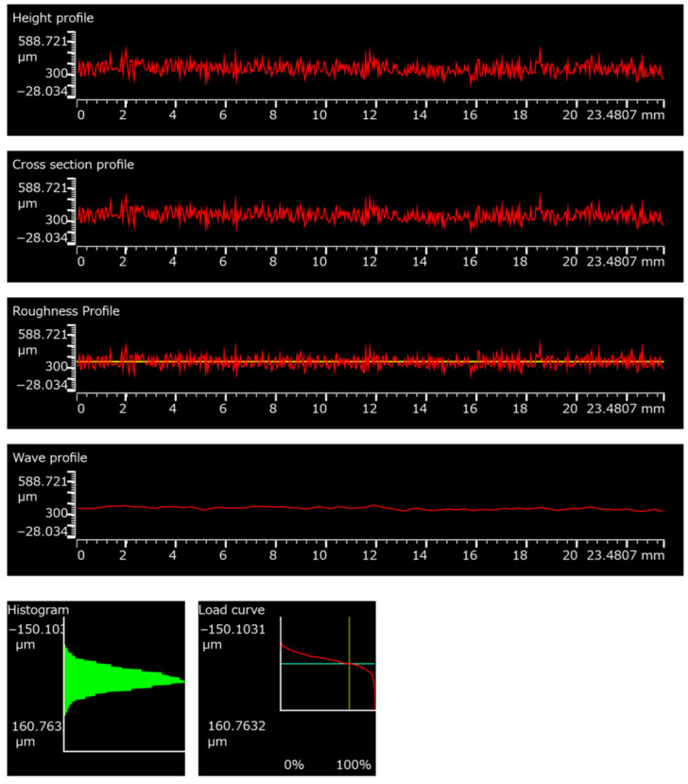Click the Height profile panel title

[x=53, y=18]
